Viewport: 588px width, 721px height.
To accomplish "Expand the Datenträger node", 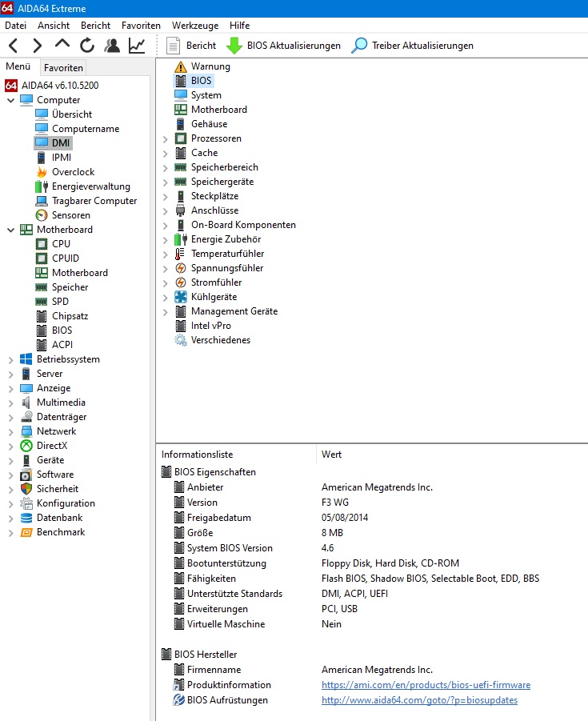I will [x=10, y=418].
